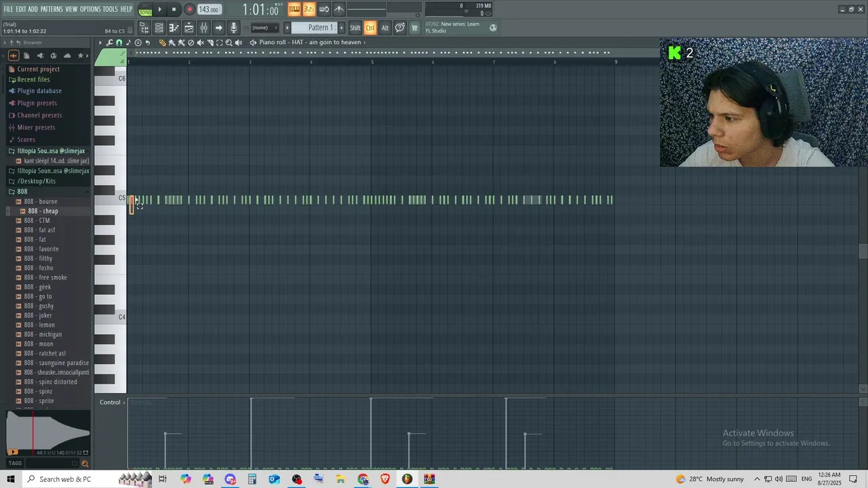
Task: Click the transport Stop button
Action: (x=174, y=9)
